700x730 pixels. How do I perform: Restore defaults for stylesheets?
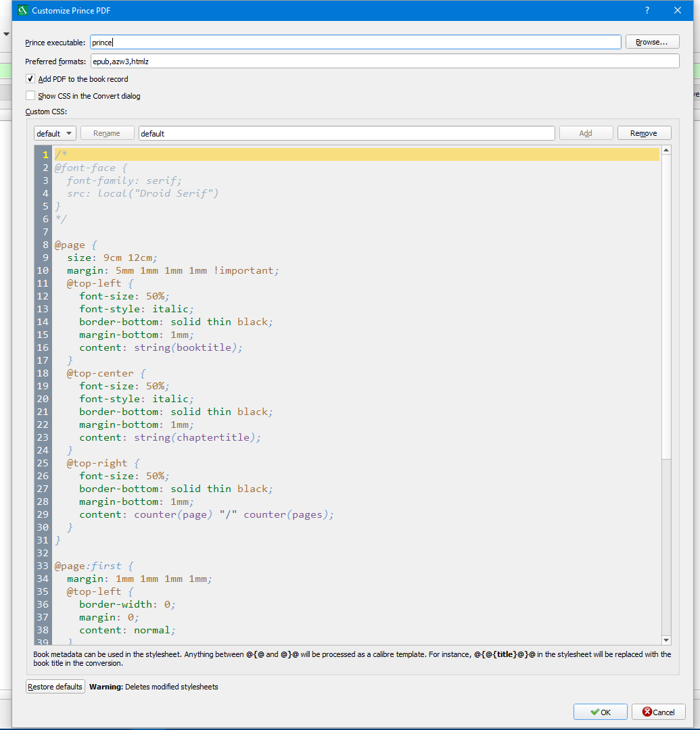click(55, 687)
